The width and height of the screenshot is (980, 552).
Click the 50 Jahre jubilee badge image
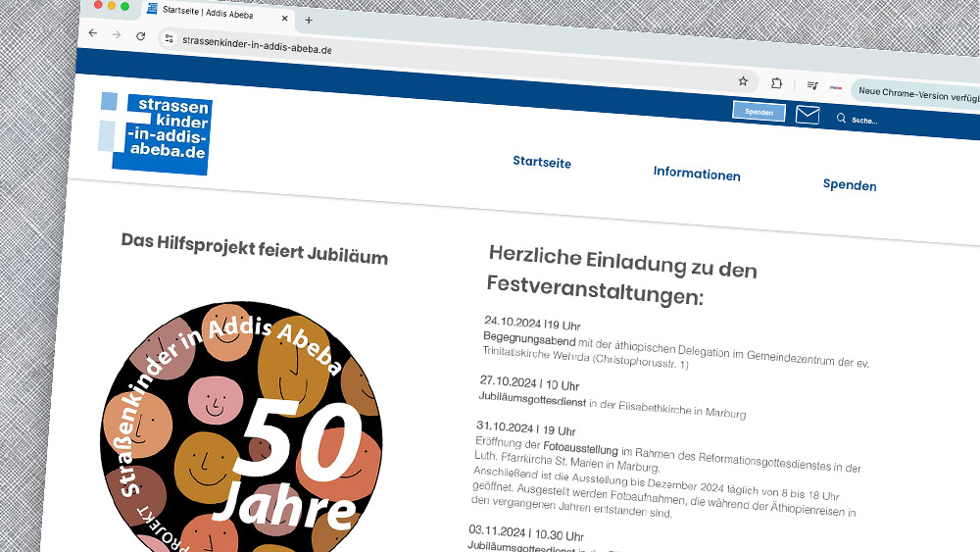[x=241, y=427]
